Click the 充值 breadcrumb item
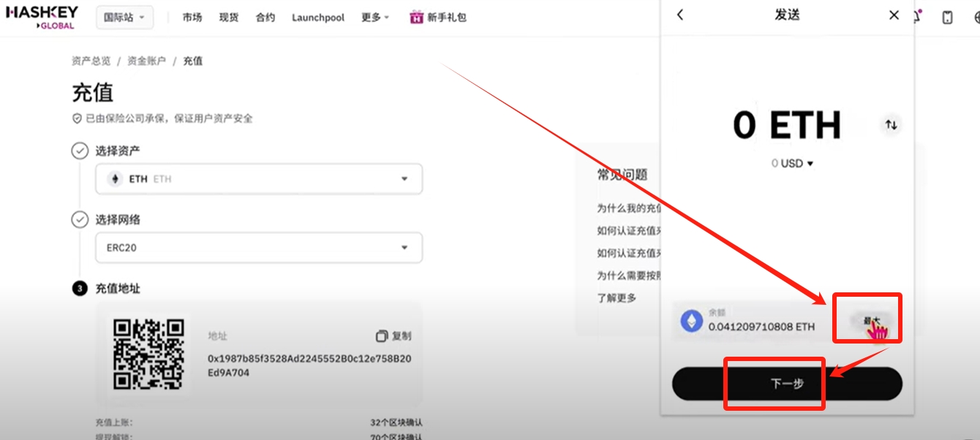Screen dimensions: 980x440 pyautogui.click(x=192, y=61)
